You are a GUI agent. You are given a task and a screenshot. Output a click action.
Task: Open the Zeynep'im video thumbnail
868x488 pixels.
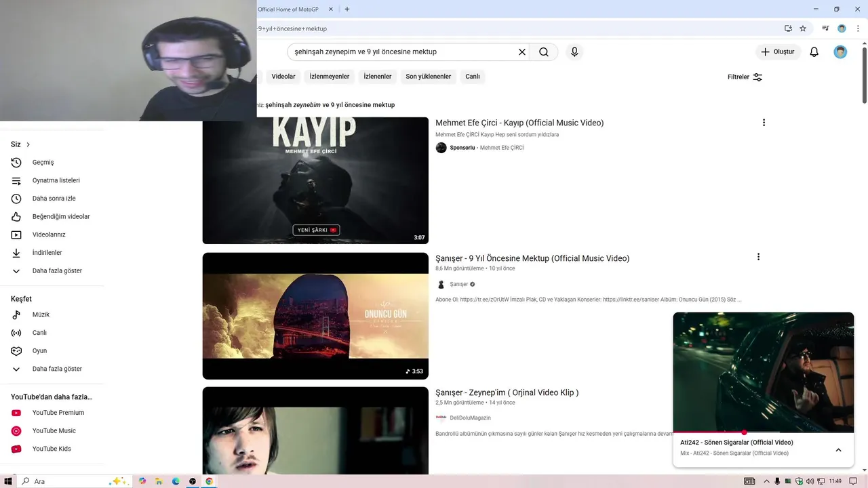click(315, 431)
